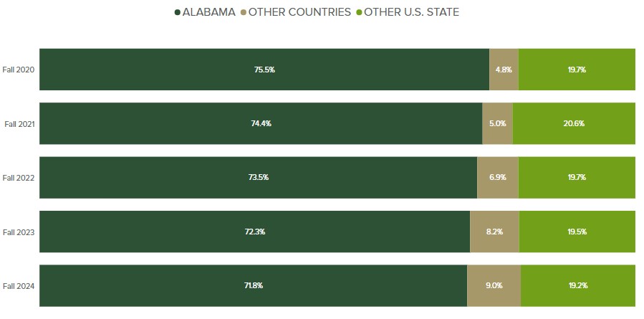
Task: Click the Fall 2021 5.0% tan segment
Action: (x=497, y=123)
